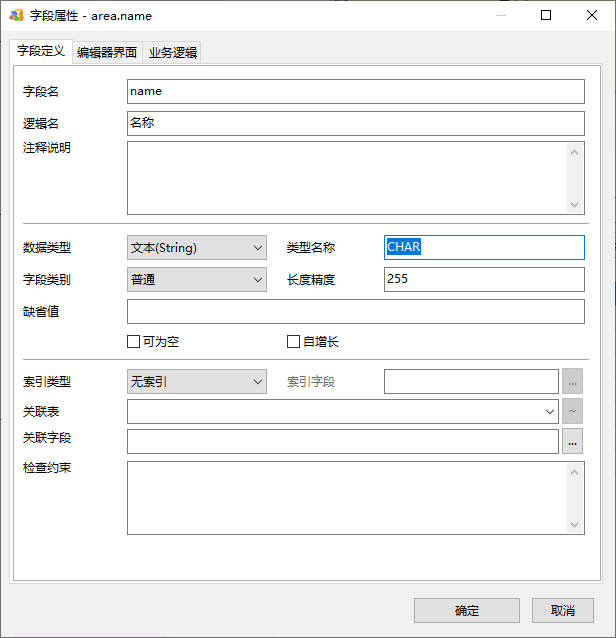Click the 类型名称 field containing CHAR
616x638 pixels.
(x=484, y=247)
